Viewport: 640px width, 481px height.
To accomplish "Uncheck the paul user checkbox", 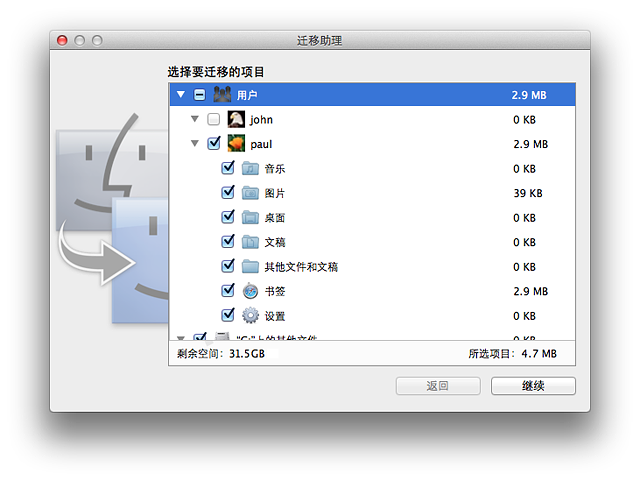I will [x=214, y=143].
